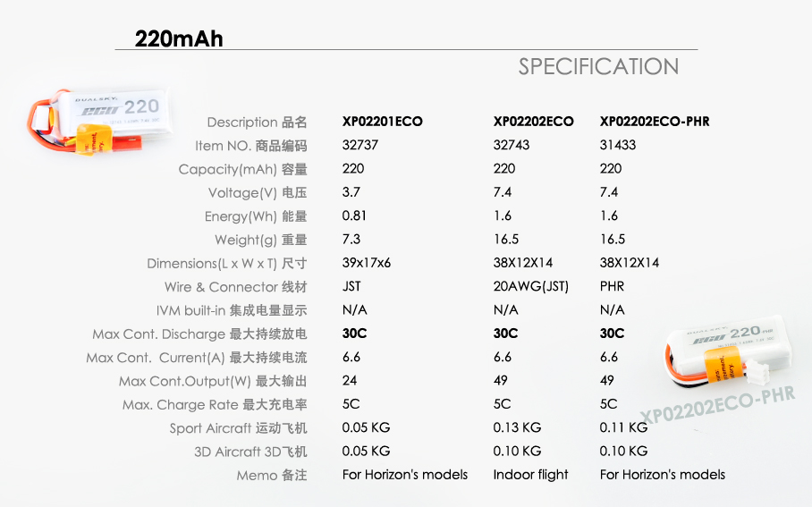Screen dimensions: 812x507
Task: Click the Dimensions(L x W x T) label
Action: tap(227, 264)
